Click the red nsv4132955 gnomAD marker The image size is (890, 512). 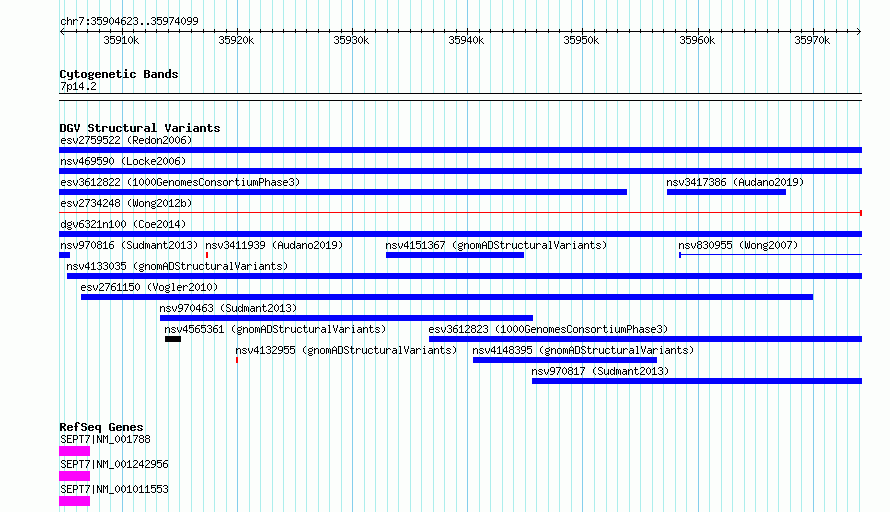pyautogui.click(x=237, y=360)
